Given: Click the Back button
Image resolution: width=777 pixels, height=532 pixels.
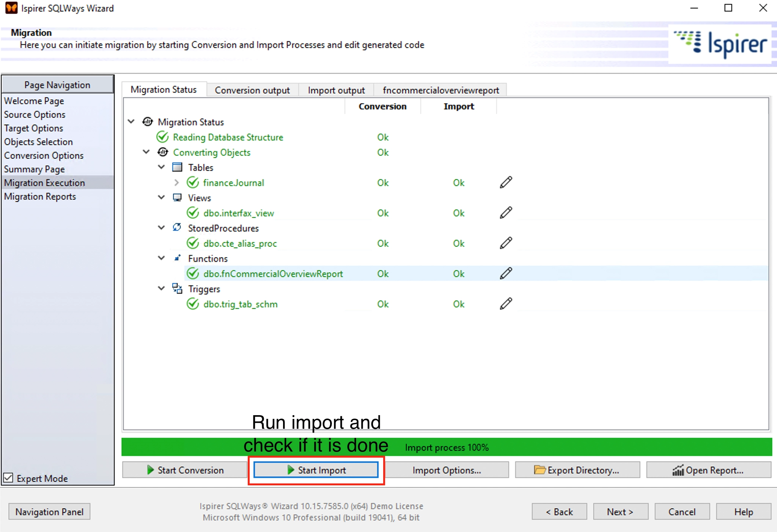Looking at the screenshot, I should (x=559, y=512).
